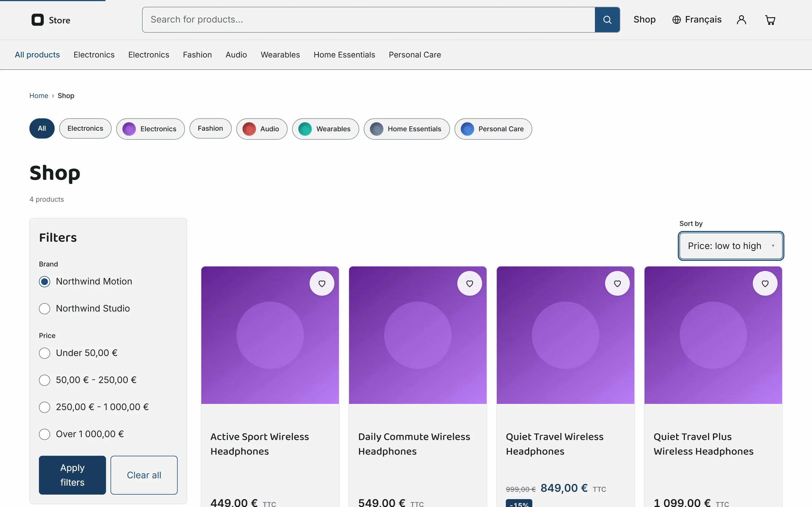Select the Over 1 000,00 € price filter
The height and width of the screenshot is (507, 812).
tap(45, 434)
